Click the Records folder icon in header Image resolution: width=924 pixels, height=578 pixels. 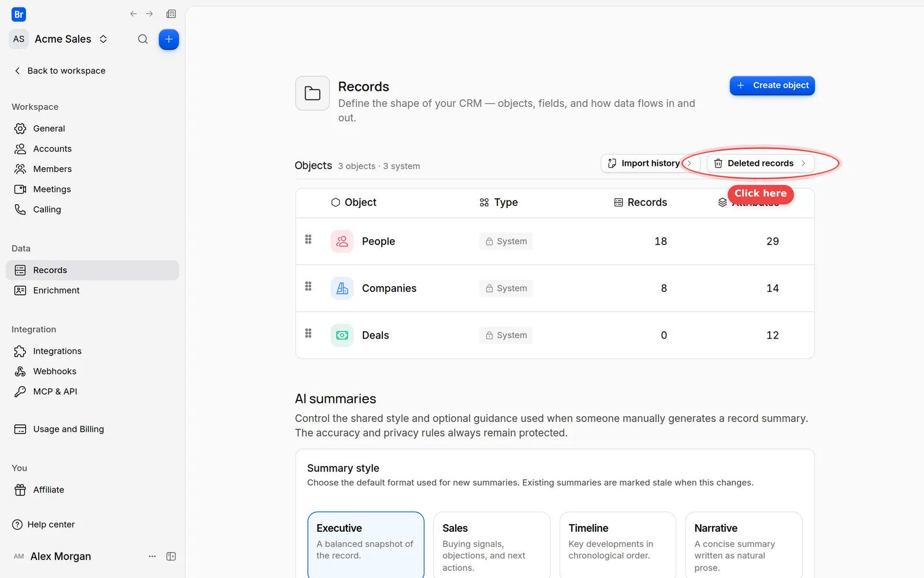(x=312, y=93)
